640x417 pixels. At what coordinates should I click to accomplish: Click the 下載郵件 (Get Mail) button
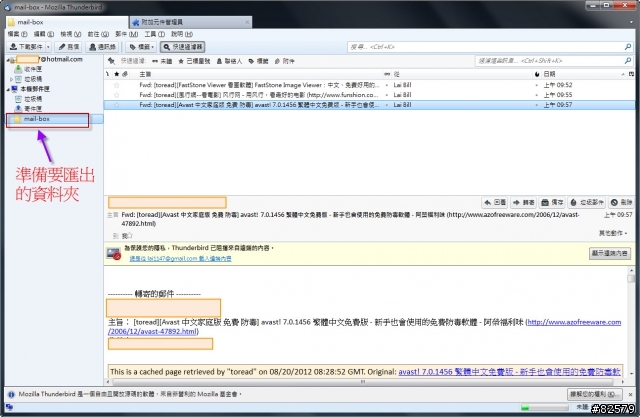[26, 47]
